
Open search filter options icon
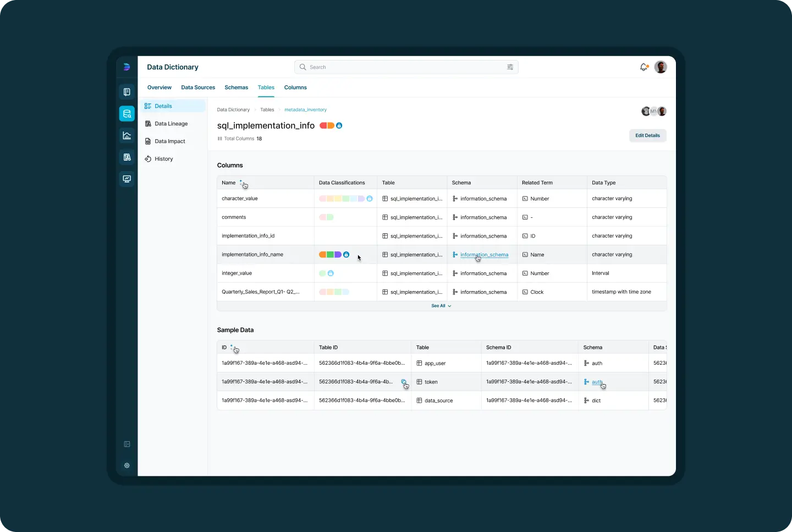point(510,67)
